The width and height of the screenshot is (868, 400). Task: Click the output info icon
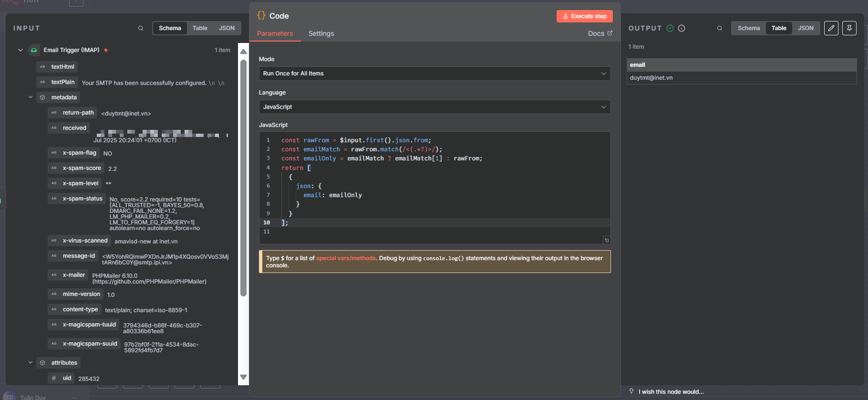682,28
